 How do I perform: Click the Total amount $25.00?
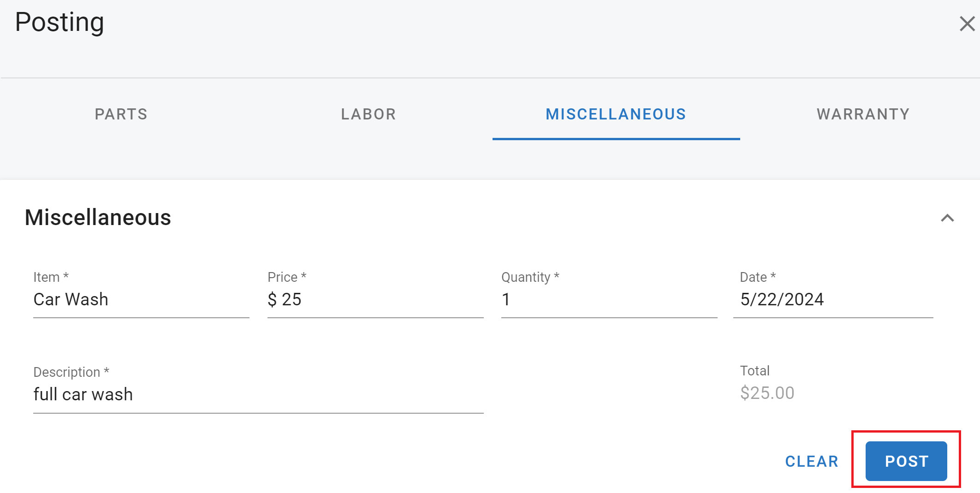767,393
